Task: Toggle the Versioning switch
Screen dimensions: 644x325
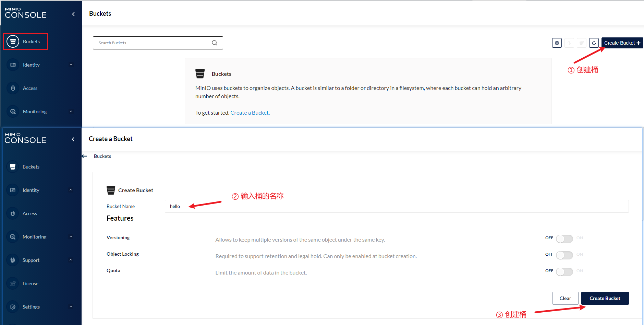Action: click(564, 239)
